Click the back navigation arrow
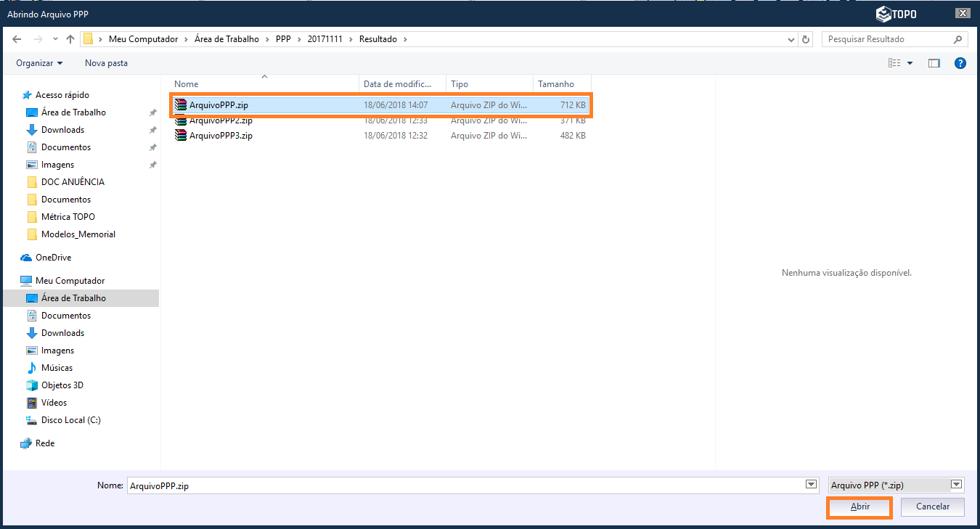This screenshot has height=529, width=980. [17, 39]
